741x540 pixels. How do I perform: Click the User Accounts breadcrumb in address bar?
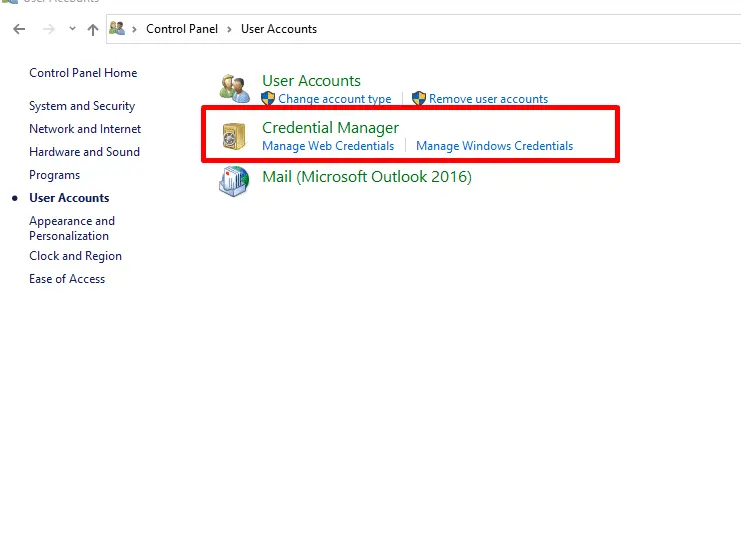point(279,29)
